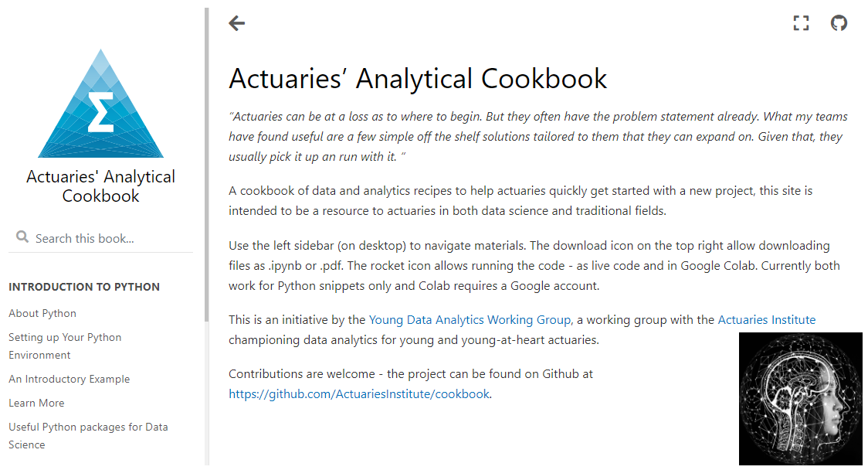Viewport: 868px width, 470px height.
Task: Click the Actuaries' Analytical Cookbook sidebar title
Action: coord(100,186)
